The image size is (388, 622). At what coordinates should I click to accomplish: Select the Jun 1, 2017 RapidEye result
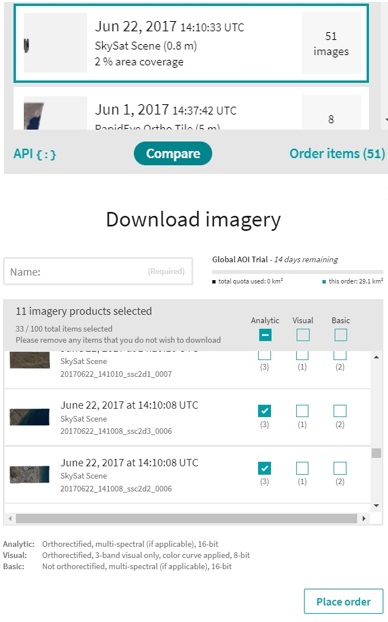point(191,108)
